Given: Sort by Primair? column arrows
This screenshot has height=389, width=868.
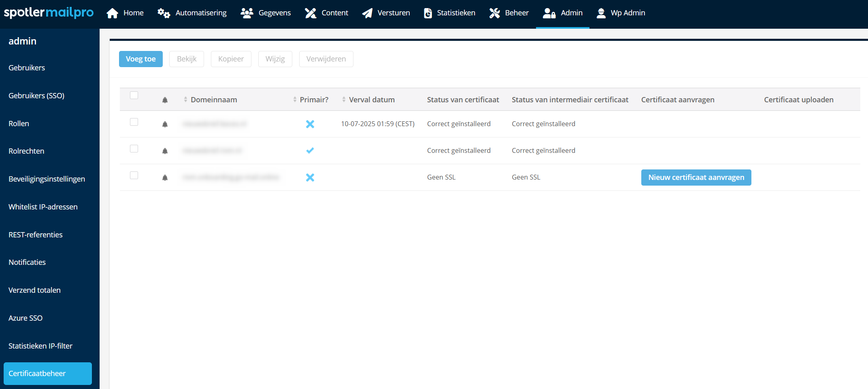Looking at the screenshot, I should click(x=295, y=99).
